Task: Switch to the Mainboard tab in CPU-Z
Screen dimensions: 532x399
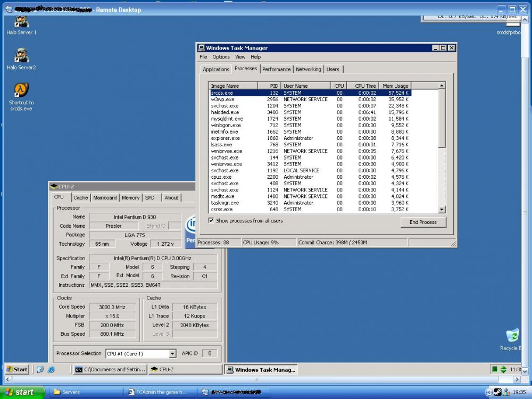Action: (x=105, y=197)
